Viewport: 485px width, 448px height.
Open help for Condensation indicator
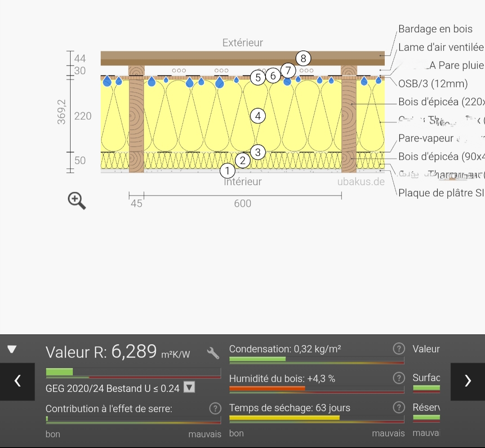398,349
